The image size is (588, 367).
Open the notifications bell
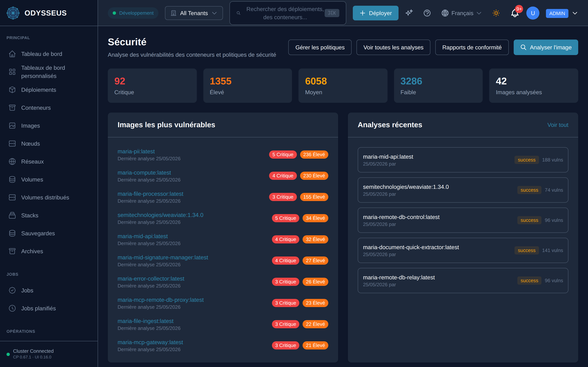tap(515, 13)
